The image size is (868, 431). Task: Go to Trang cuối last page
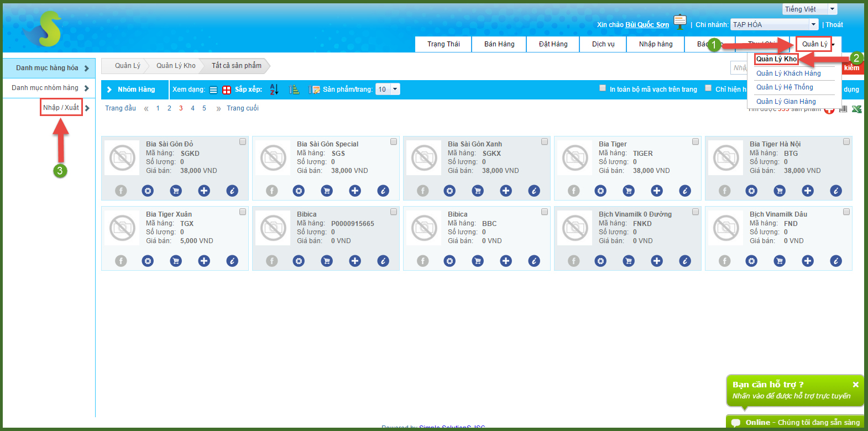point(243,108)
